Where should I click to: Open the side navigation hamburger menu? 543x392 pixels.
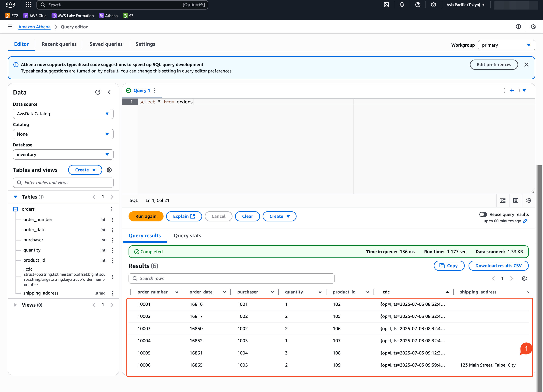coord(10,26)
